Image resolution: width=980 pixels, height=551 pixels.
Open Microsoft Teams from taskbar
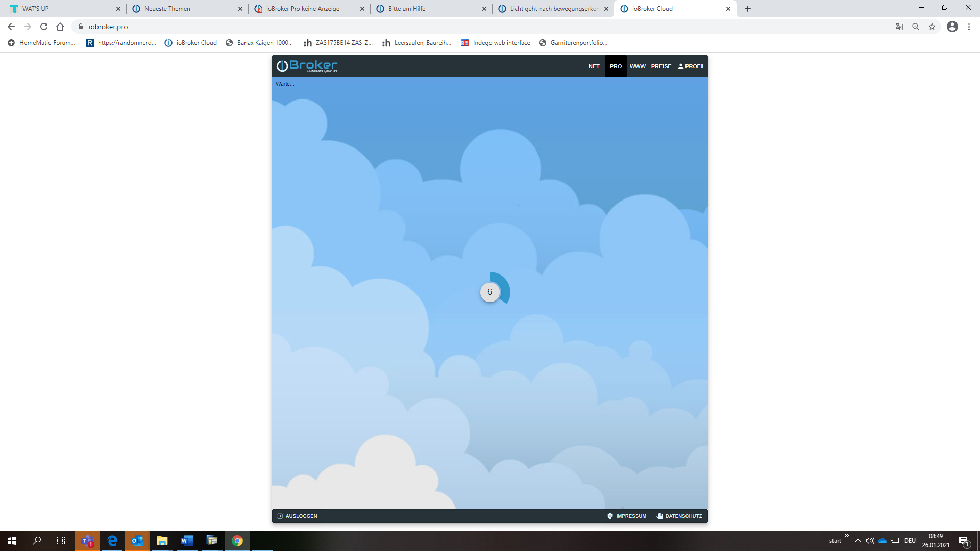point(87,541)
